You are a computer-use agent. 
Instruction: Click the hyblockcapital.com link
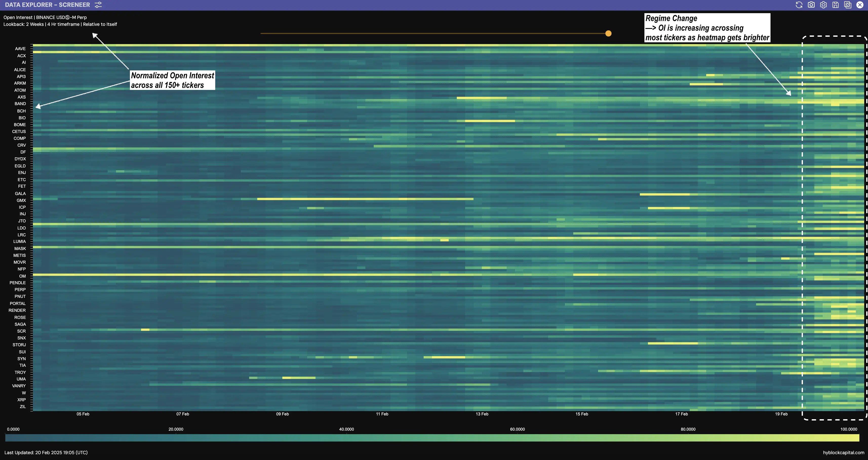tap(843, 453)
